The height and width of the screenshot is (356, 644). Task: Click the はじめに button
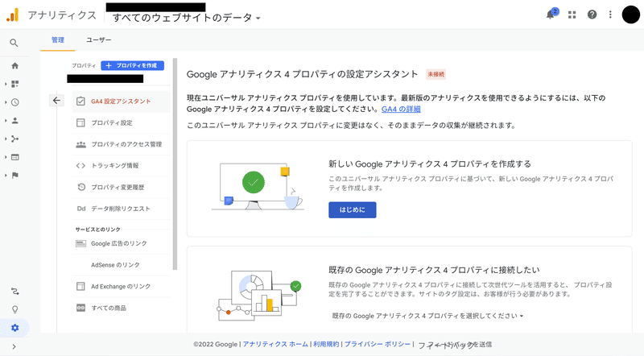352,209
